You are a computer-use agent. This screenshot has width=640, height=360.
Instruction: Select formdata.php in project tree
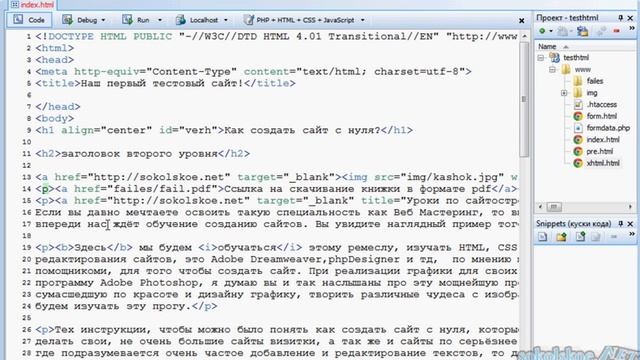pyautogui.click(x=608, y=128)
